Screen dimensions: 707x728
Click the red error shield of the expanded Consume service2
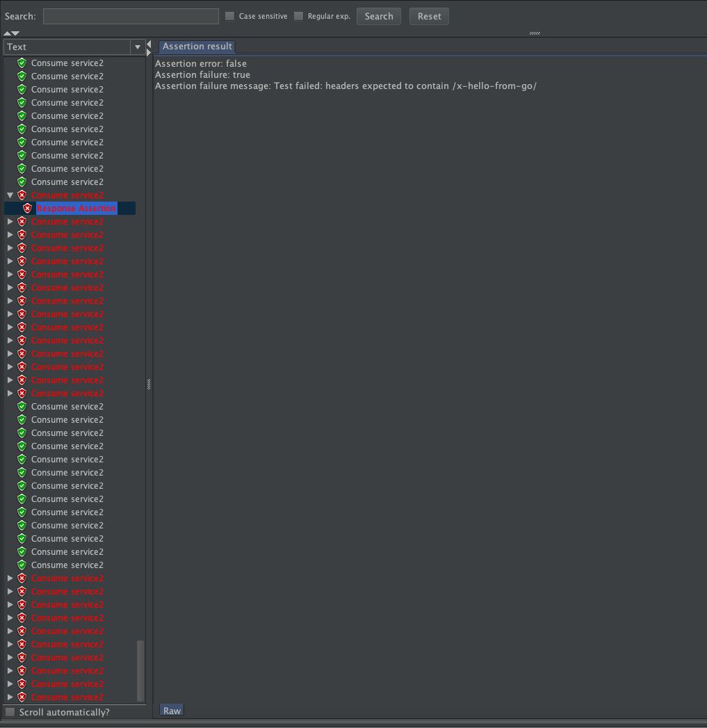(x=22, y=195)
